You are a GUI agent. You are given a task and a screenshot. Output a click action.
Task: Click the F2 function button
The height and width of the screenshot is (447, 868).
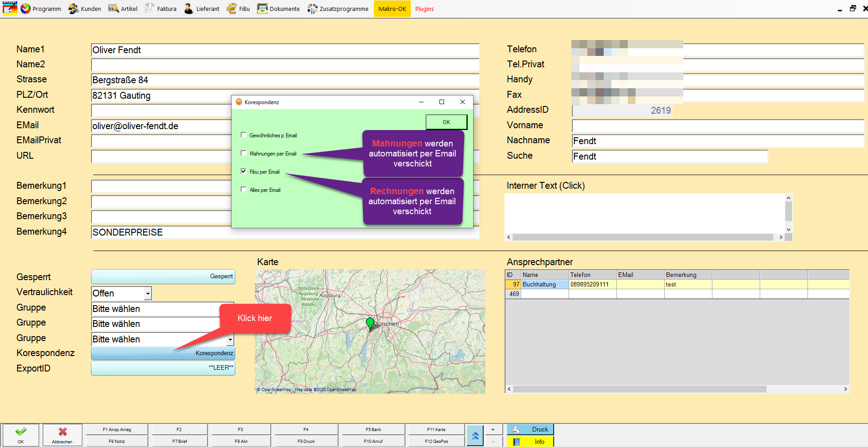tap(180, 429)
